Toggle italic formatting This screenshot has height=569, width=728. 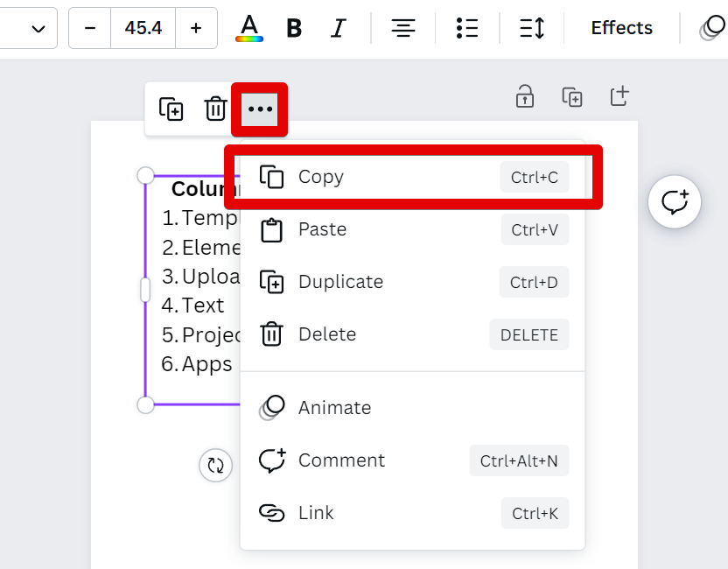point(339,28)
